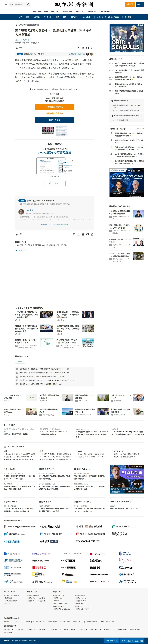Open the NIKKEI Tech Foresight logo link

click(90, 534)
